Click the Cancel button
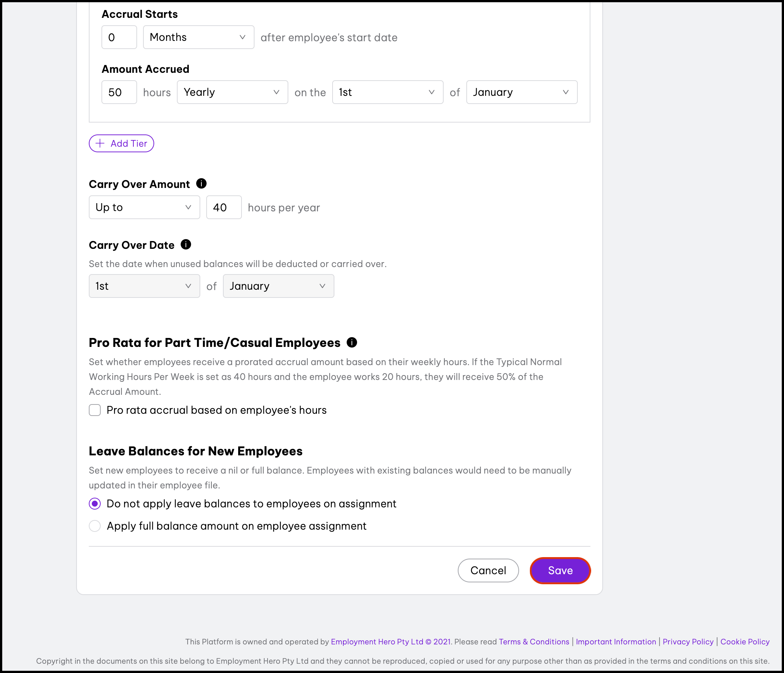Viewport: 784px width, 673px height. click(x=488, y=570)
